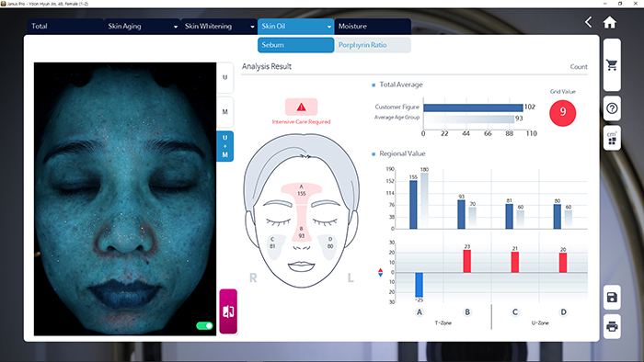The width and height of the screenshot is (644, 362).
Task: Select the U image mode
Action: [224, 77]
